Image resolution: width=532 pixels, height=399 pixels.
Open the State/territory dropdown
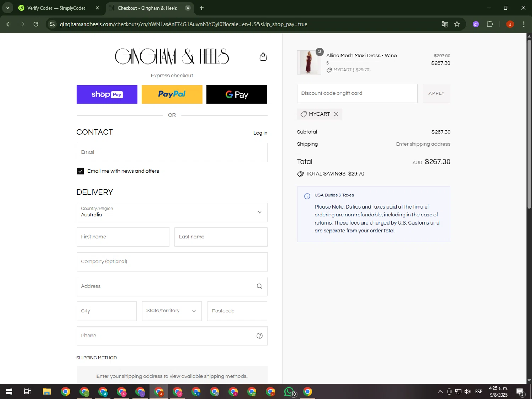[x=172, y=311]
